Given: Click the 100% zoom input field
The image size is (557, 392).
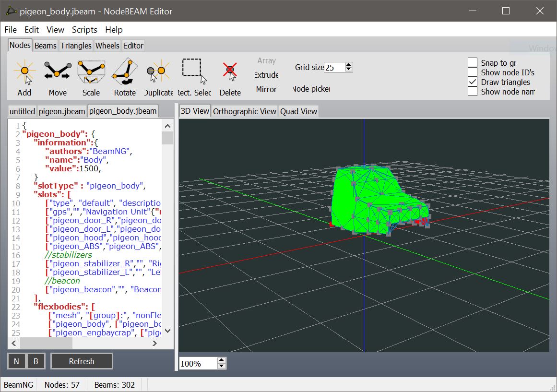Looking at the screenshot, I should 199,364.
